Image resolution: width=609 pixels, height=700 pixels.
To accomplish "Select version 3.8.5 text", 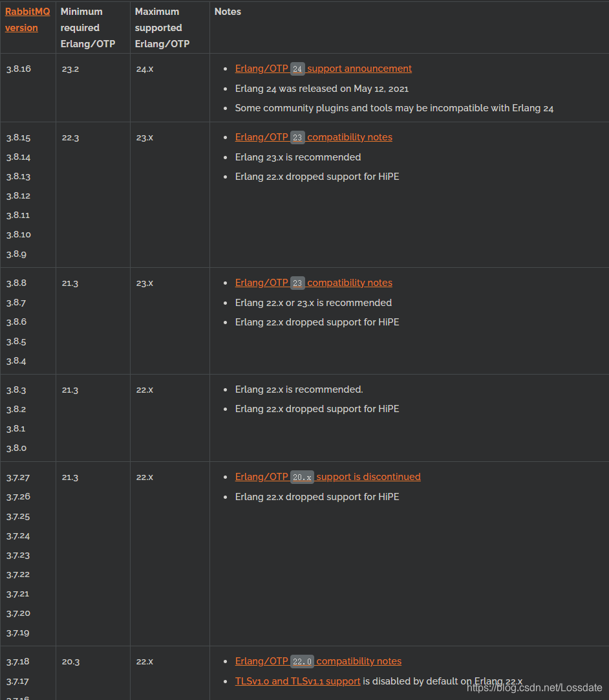I will pos(16,342).
